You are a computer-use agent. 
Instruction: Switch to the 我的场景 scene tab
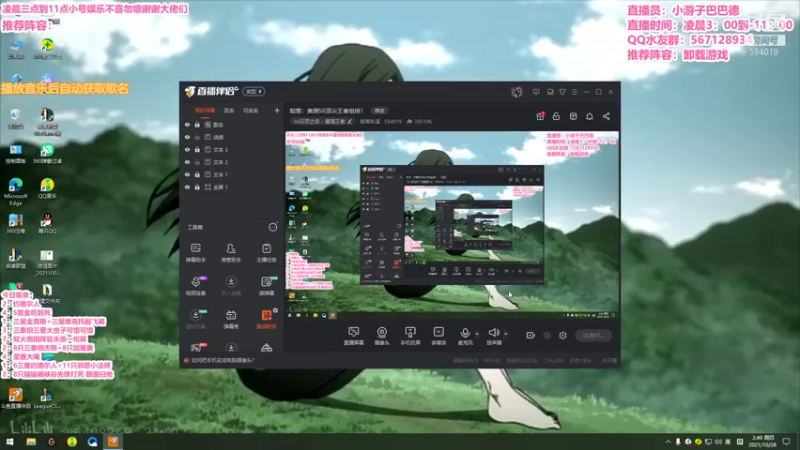pos(205,111)
